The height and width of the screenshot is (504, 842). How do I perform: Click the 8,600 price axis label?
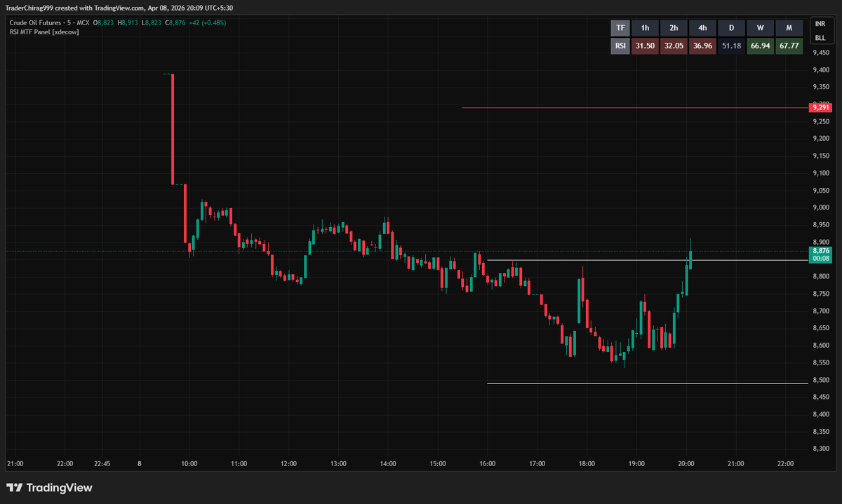tap(821, 346)
